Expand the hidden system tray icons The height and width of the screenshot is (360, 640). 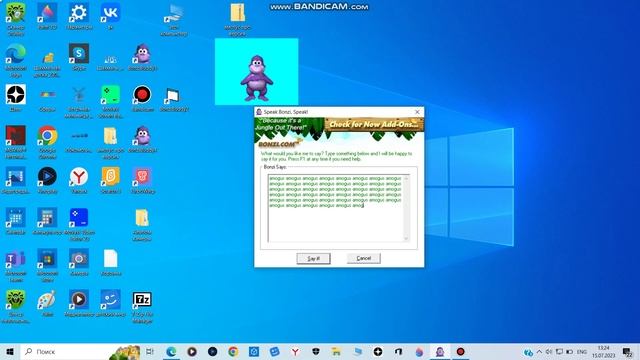(539, 351)
